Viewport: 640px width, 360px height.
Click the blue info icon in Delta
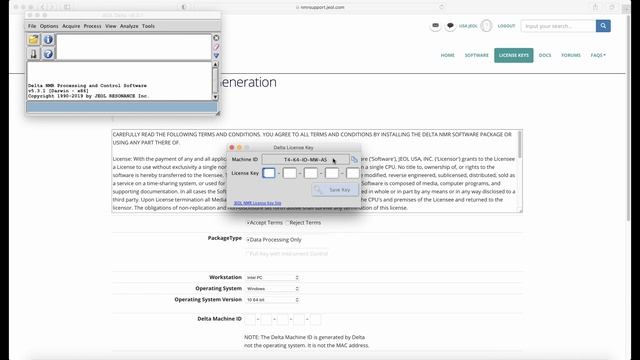(48, 39)
